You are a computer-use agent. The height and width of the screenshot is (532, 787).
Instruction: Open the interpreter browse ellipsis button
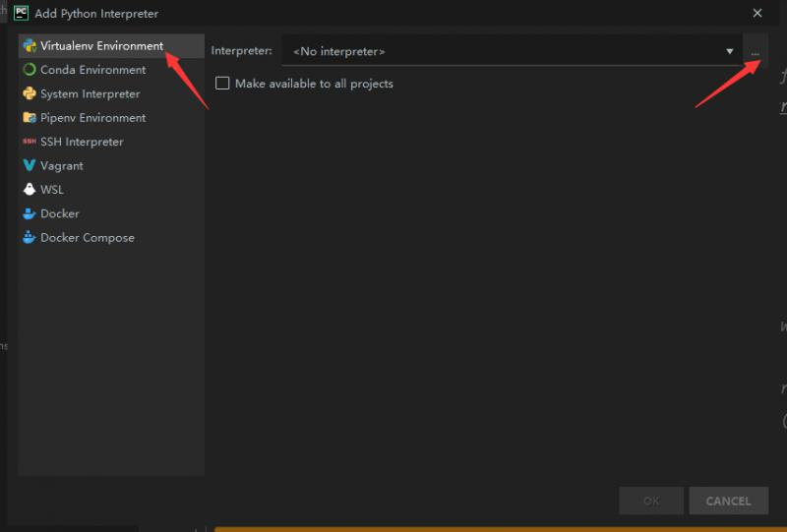(x=755, y=51)
